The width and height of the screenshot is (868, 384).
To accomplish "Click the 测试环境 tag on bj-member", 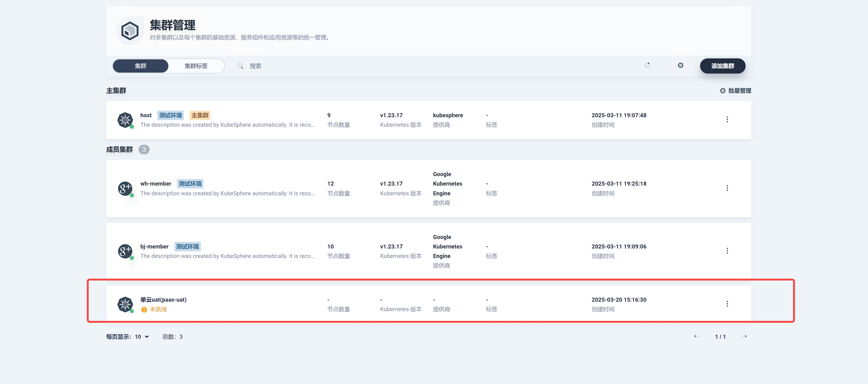I will pos(187,246).
